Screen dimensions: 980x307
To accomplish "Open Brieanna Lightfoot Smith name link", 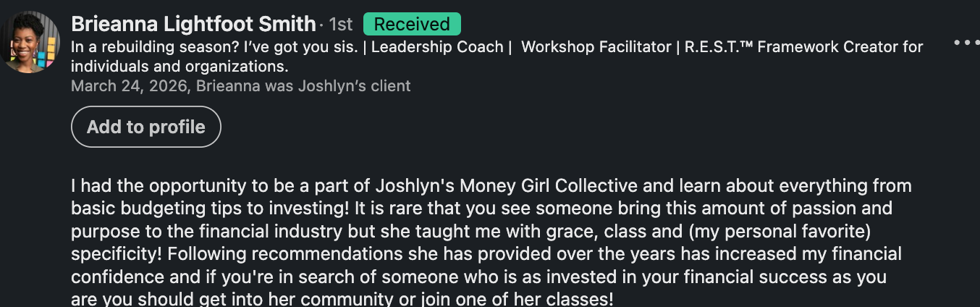I will coord(193,24).
